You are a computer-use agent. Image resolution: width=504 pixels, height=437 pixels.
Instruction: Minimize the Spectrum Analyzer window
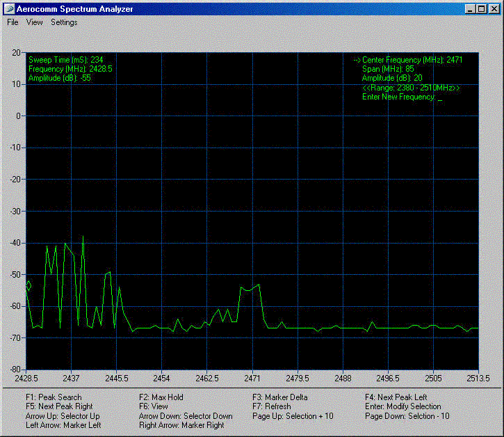[471, 9]
